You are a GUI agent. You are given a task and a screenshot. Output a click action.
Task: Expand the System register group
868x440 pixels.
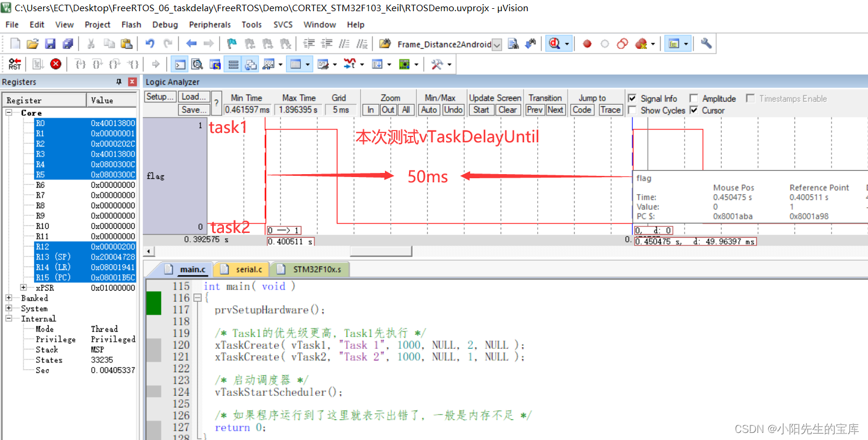click(x=9, y=308)
